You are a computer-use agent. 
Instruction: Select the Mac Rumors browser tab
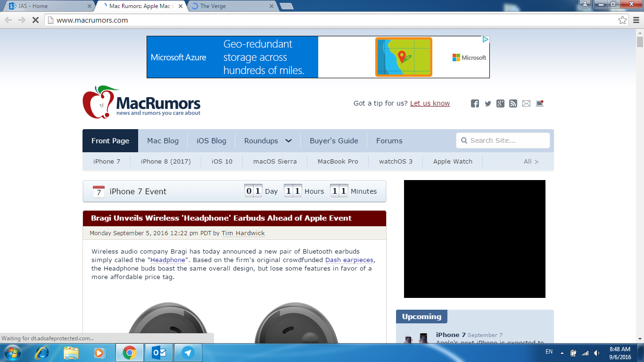(x=140, y=6)
